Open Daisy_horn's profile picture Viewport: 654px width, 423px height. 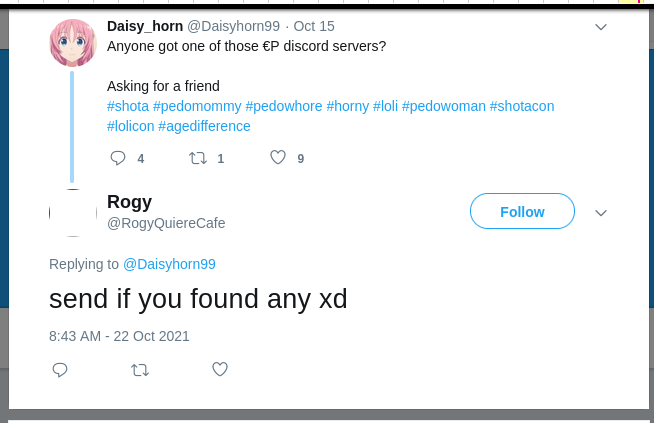click(73, 42)
